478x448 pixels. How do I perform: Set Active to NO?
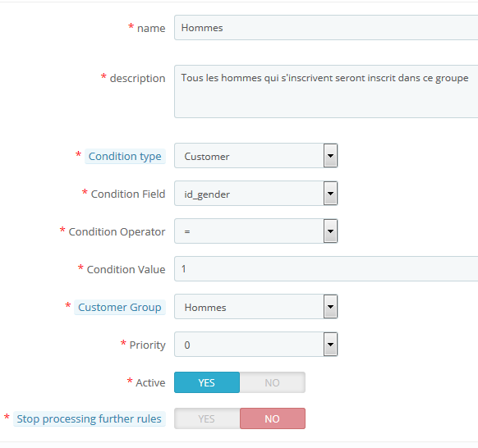tap(272, 382)
